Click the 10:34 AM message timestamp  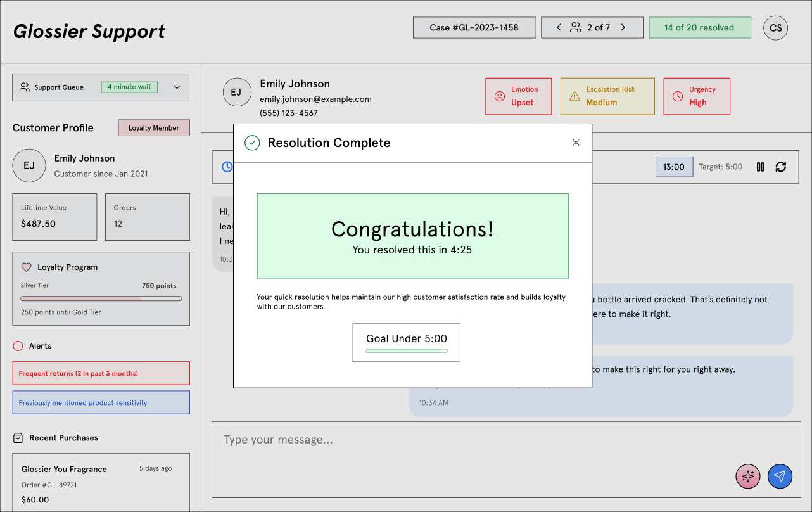[x=433, y=402]
